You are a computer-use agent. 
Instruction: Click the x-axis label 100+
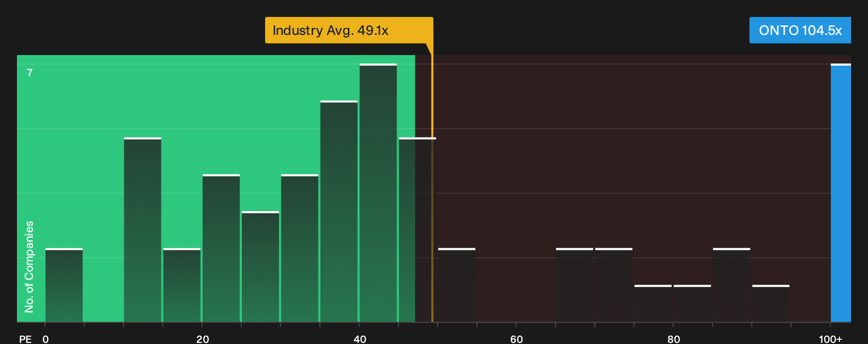click(830, 339)
